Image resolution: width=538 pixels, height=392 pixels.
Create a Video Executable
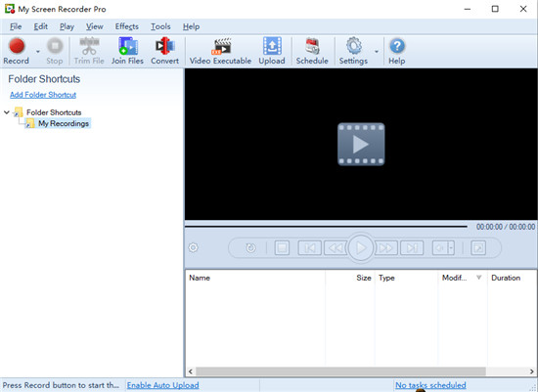pyautogui.click(x=220, y=51)
